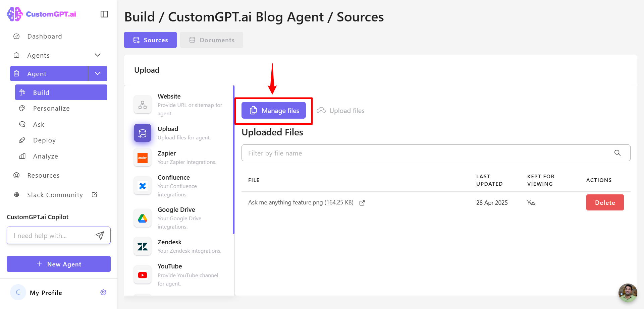Delete the Ask me anything feature.png file

[605, 202]
